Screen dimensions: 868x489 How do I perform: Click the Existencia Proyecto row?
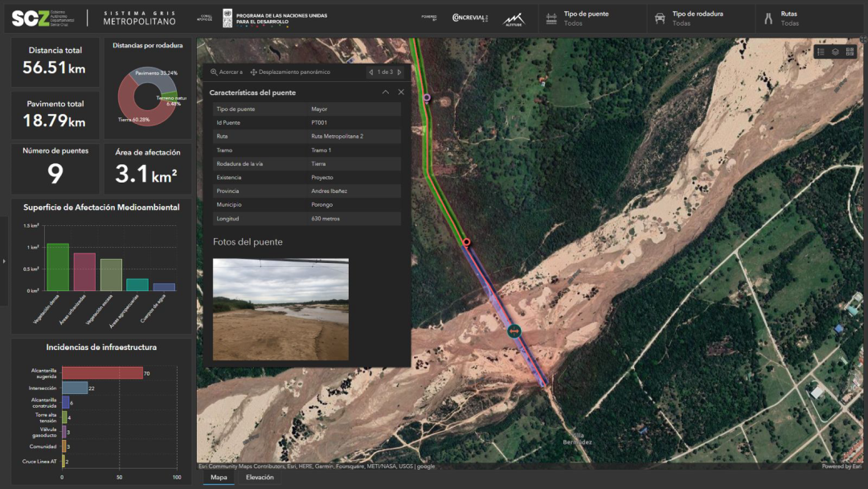click(x=307, y=177)
